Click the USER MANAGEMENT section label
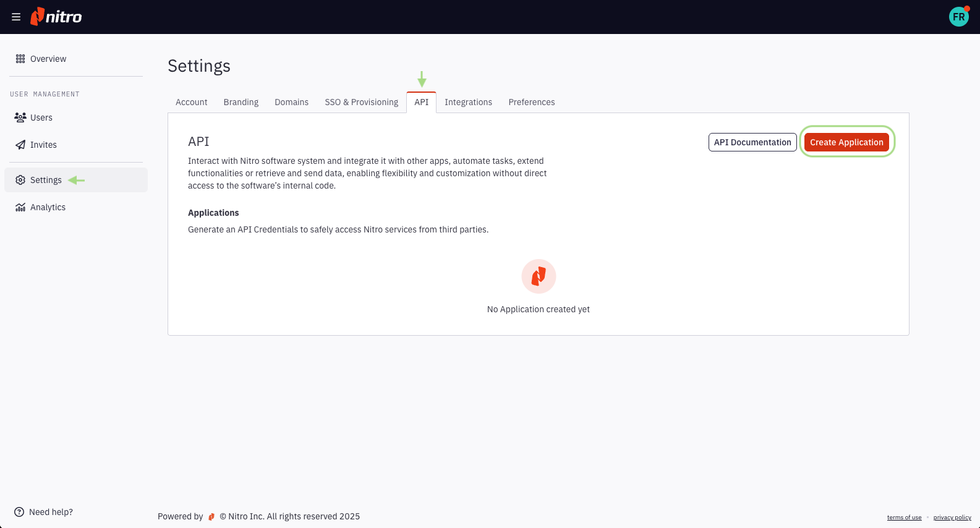980x528 pixels. [45, 94]
